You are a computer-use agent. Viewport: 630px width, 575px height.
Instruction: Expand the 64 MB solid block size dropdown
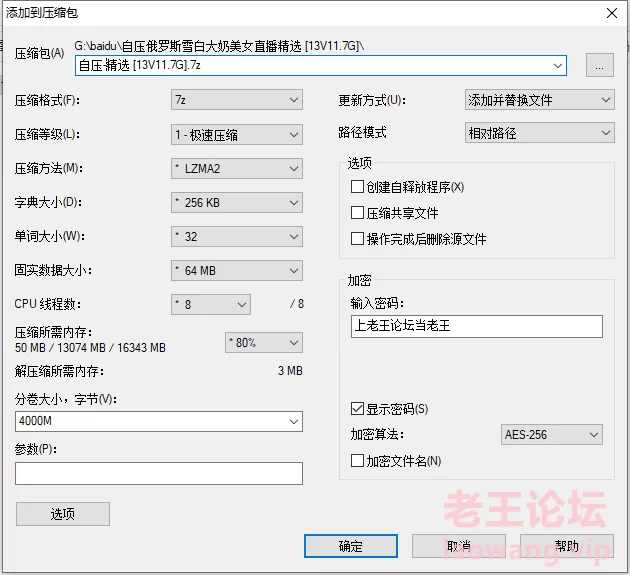(x=236, y=270)
